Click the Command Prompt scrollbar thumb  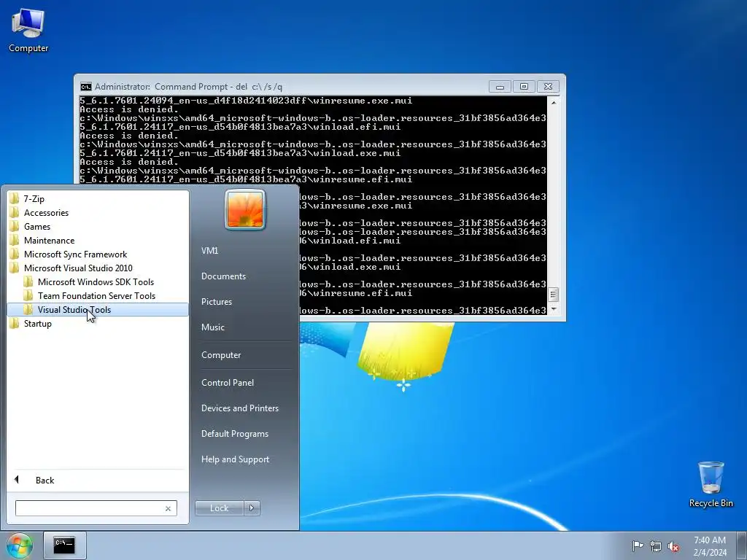click(x=553, y=295)
